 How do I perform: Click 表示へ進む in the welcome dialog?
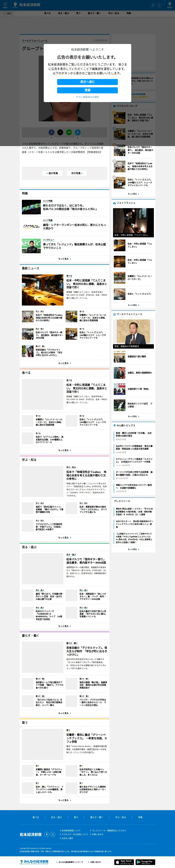87,82
